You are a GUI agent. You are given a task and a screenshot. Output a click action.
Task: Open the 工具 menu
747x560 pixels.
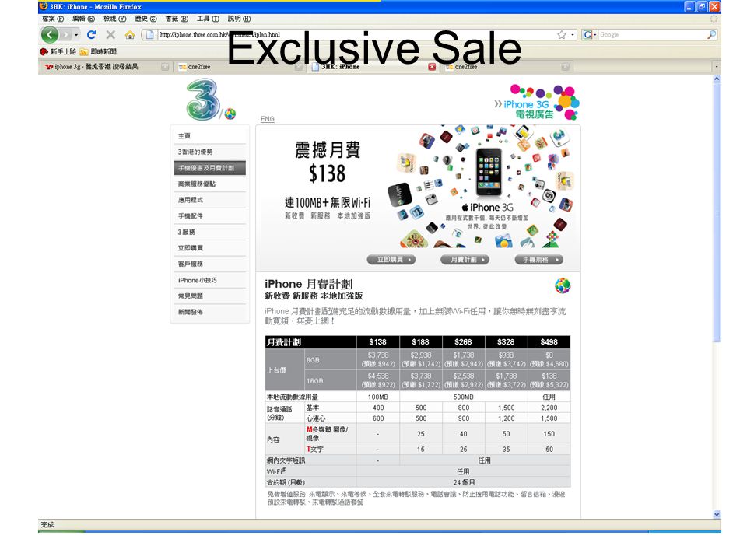click(x=209, y=19)
